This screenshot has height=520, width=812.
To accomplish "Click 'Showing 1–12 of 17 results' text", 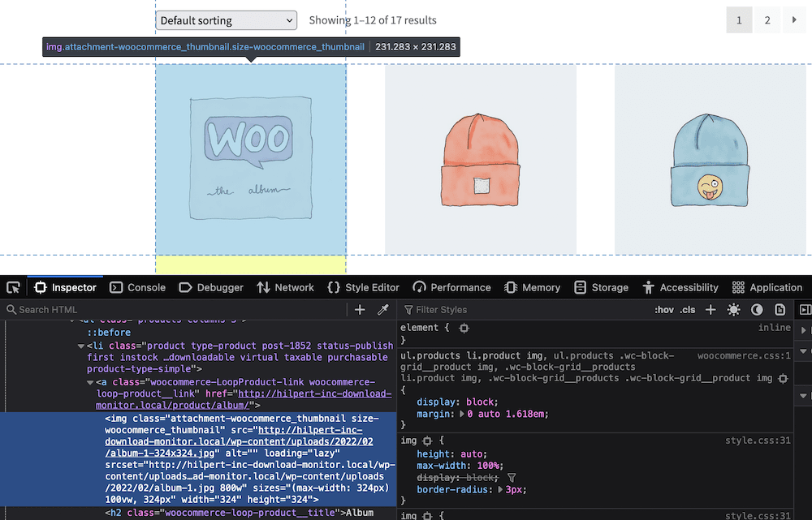I will pos(373,20).
